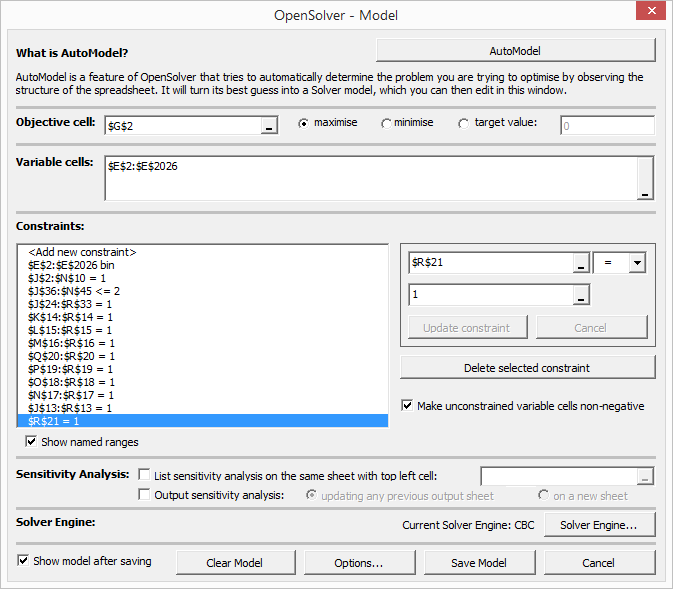
Task: Select constraint $N$17:$R$17 = 1
Action: click(x=203, y=395)
